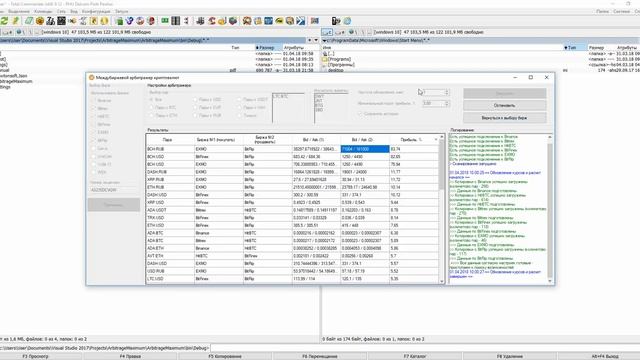Open the Сеть menu
This screenshot has height=360, width=640.
point(61,11)
